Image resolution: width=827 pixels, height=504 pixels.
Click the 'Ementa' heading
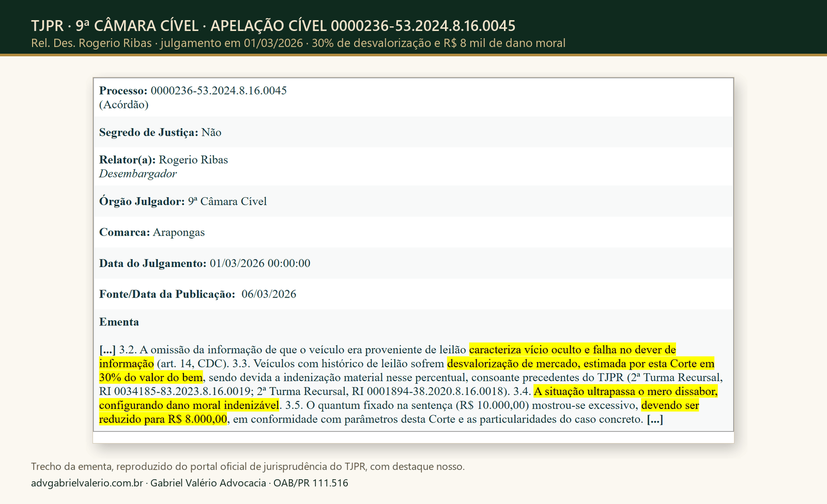[x=119, y=322]
